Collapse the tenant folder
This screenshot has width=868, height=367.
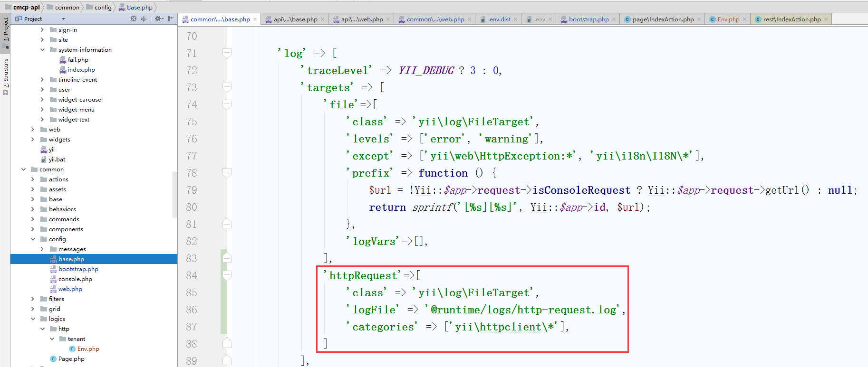(x=52, y=339)
